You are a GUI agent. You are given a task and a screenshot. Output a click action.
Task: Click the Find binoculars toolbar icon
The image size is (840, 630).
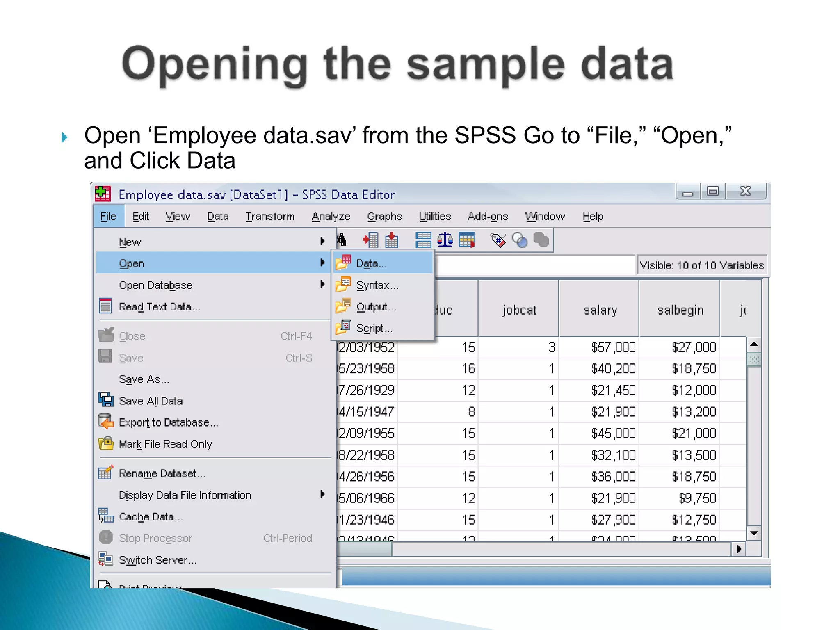coord(341,240)
